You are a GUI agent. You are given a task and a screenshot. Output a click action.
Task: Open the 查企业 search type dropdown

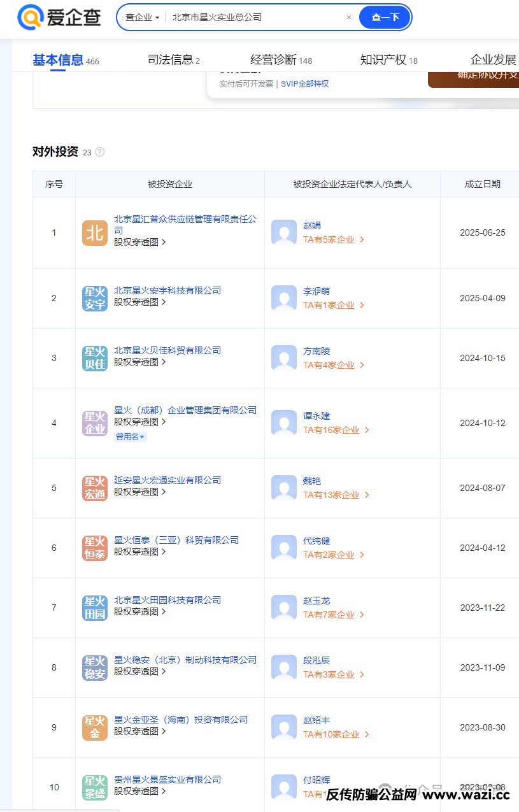tap(142, 18)
